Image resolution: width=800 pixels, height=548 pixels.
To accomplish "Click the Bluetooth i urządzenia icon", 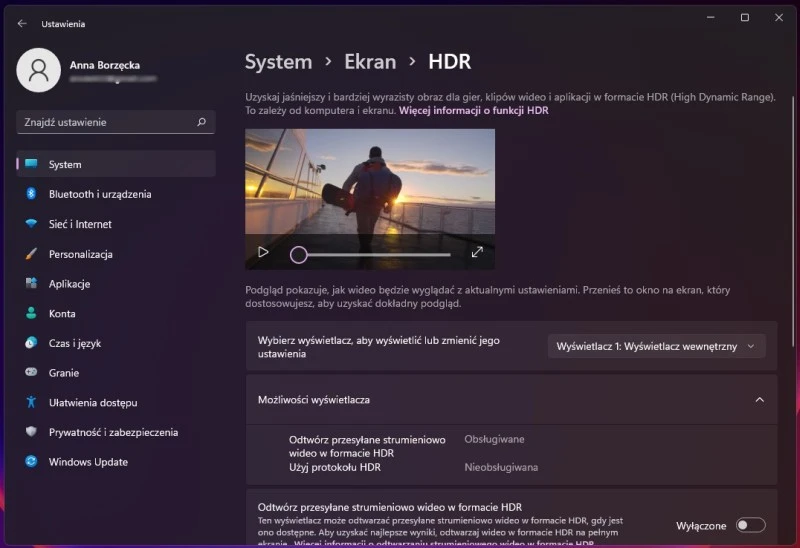I will [x=31, y=194].
